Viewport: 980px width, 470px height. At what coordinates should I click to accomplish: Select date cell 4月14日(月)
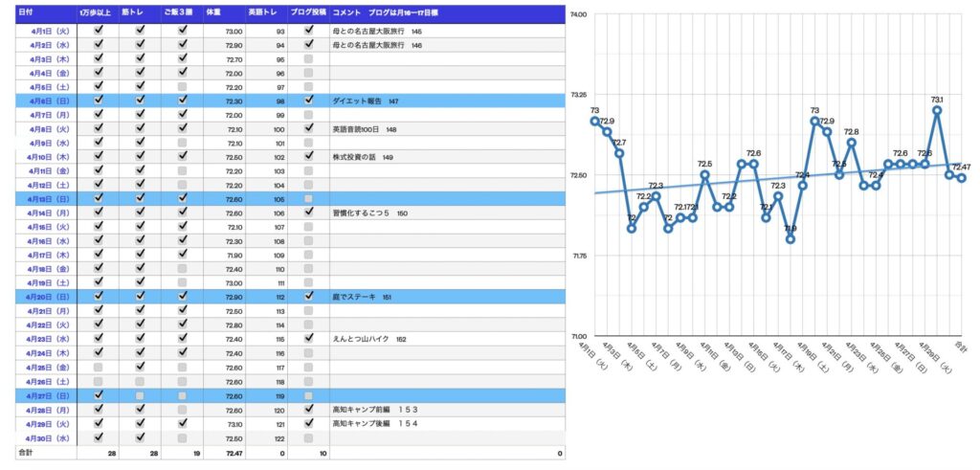[46, 213]
